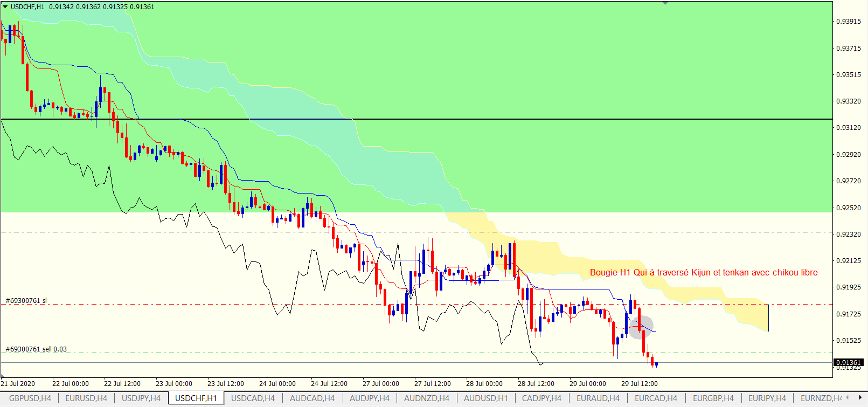
Task: Switch to the GBPUSD,H4 chart tab
Action: [x=30, y=398]
